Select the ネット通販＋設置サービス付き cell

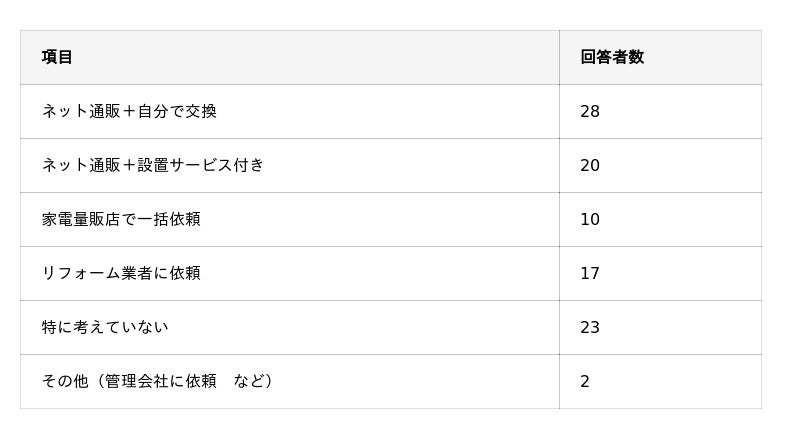click(153, 165)
